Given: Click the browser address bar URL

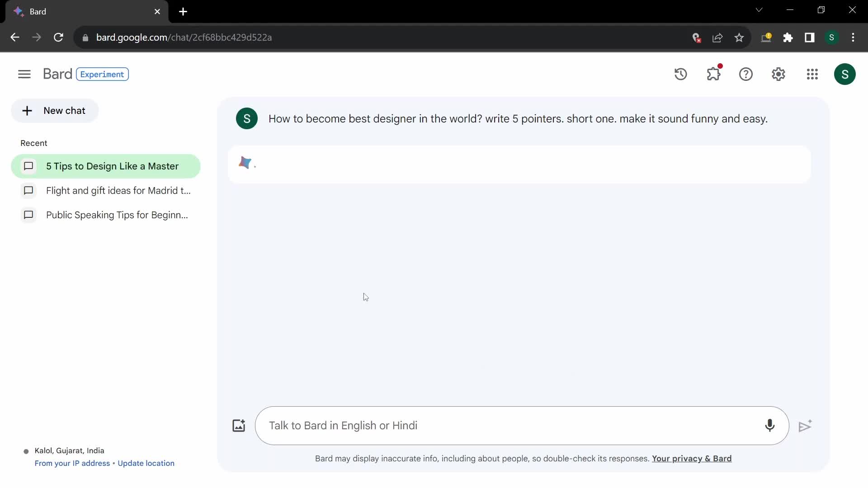Looking at the screenshot, I should pyautogui.click(x=184, y=38).
